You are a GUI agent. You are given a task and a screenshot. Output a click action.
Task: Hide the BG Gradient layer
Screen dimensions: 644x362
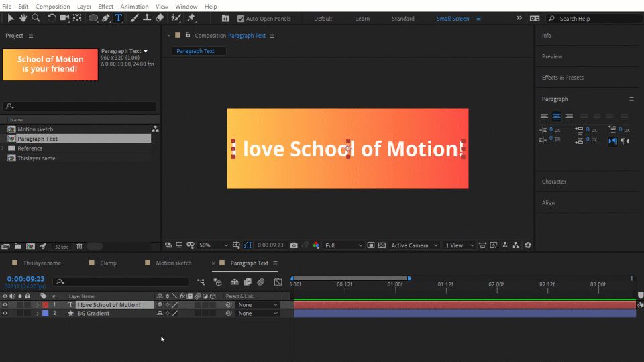[x=5, y=314]
